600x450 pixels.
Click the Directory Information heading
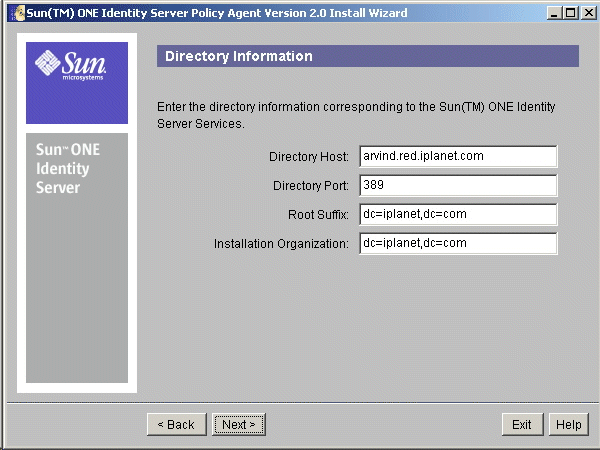(x=239, y=56)
